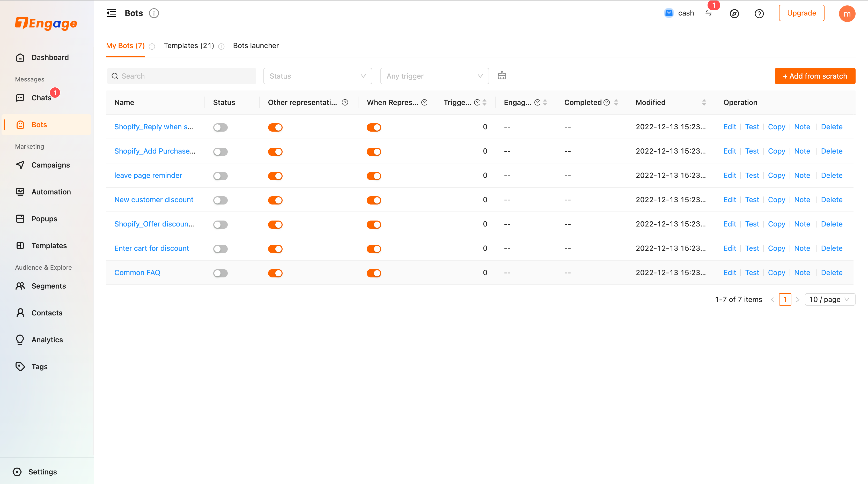Sort by the Completed column arrows
Screen dimensions: 868x484
pos(616,102)
